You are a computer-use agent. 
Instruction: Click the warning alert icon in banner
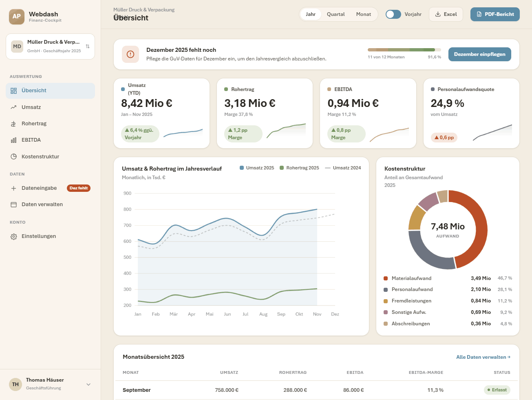(130, 54)
